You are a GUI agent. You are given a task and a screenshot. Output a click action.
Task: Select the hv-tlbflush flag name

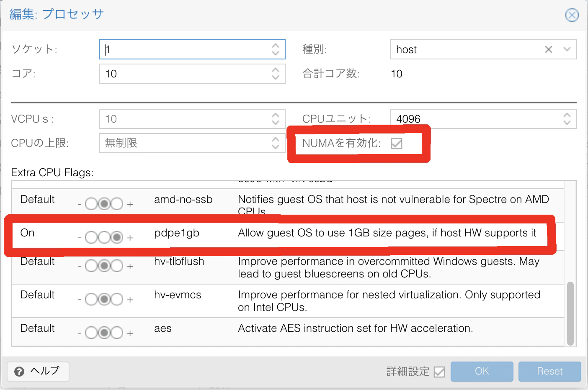pyautogui.click(x=179, y=262)
